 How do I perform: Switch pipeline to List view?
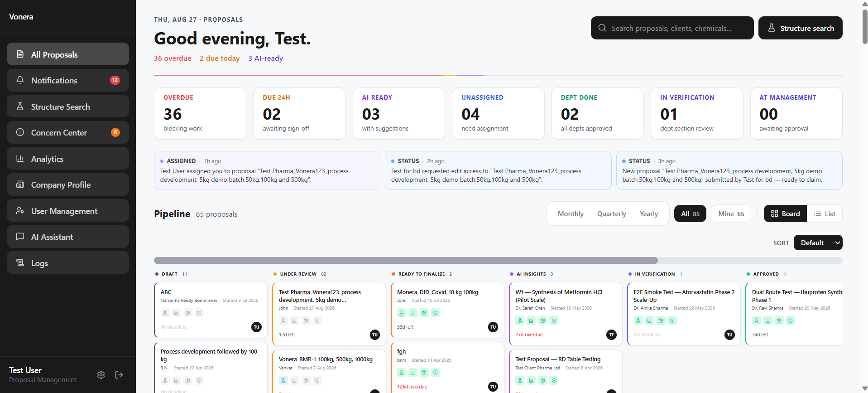click(825, 213)
